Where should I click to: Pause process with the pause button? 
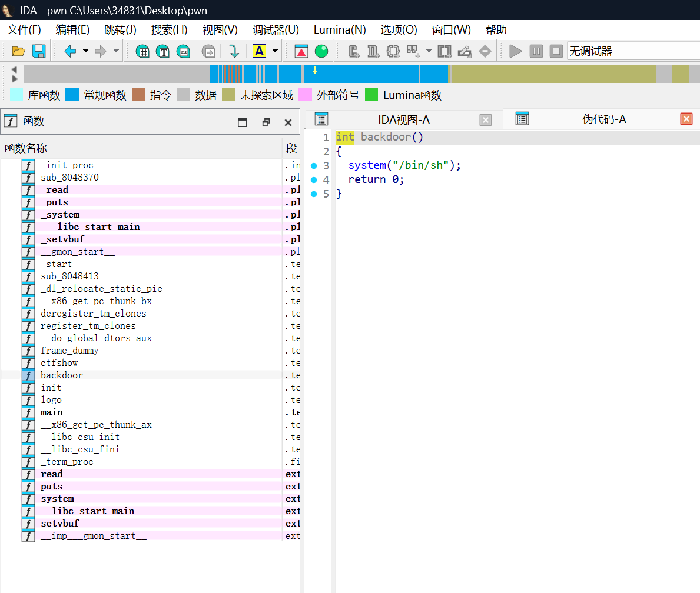point(536,51)
